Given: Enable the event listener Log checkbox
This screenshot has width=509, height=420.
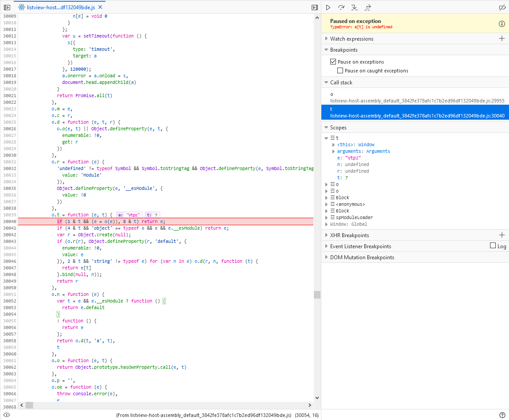Looking at the screenshot, I should pos(493,246).
